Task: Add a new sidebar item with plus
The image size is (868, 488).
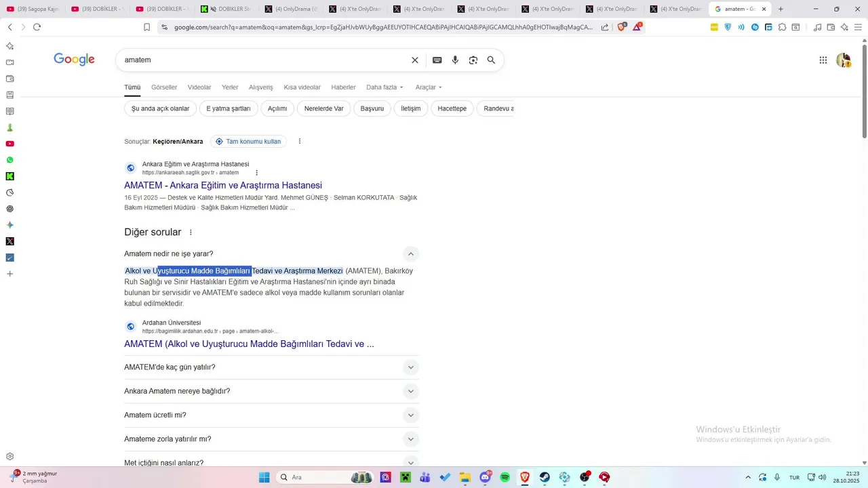Action: coord(9,274)
